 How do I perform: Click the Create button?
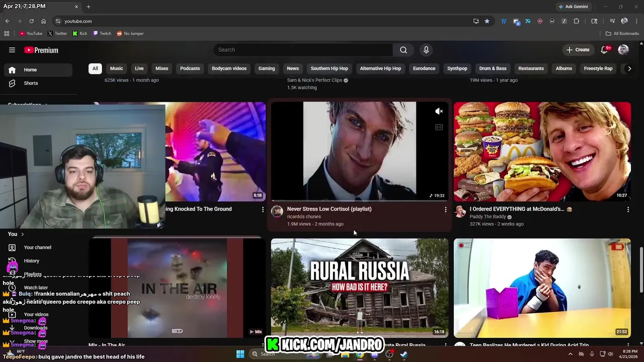[578, 50]
